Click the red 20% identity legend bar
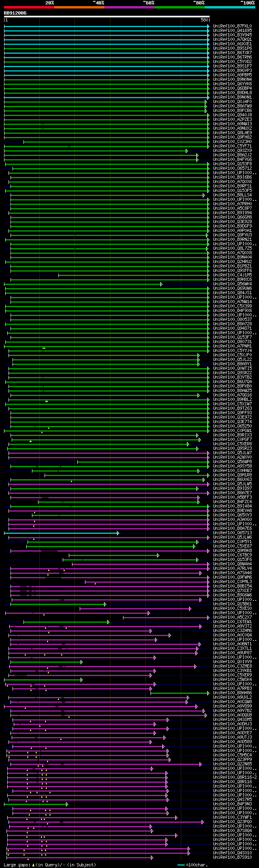Screen dimensions: 259x868 click(29, 7)
